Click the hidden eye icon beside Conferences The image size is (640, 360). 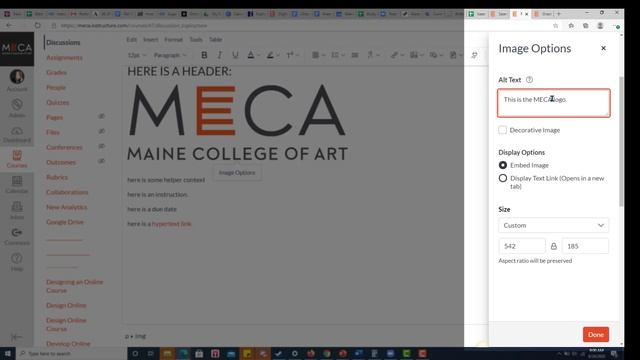(102, 146)
